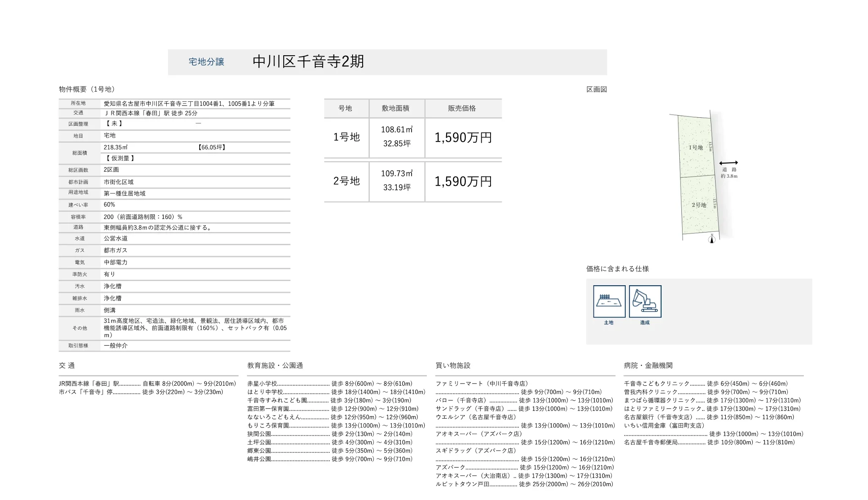Click the 物件概要（1号地） heading
This screenshot has width=868, height=500.
pos(87,89)
